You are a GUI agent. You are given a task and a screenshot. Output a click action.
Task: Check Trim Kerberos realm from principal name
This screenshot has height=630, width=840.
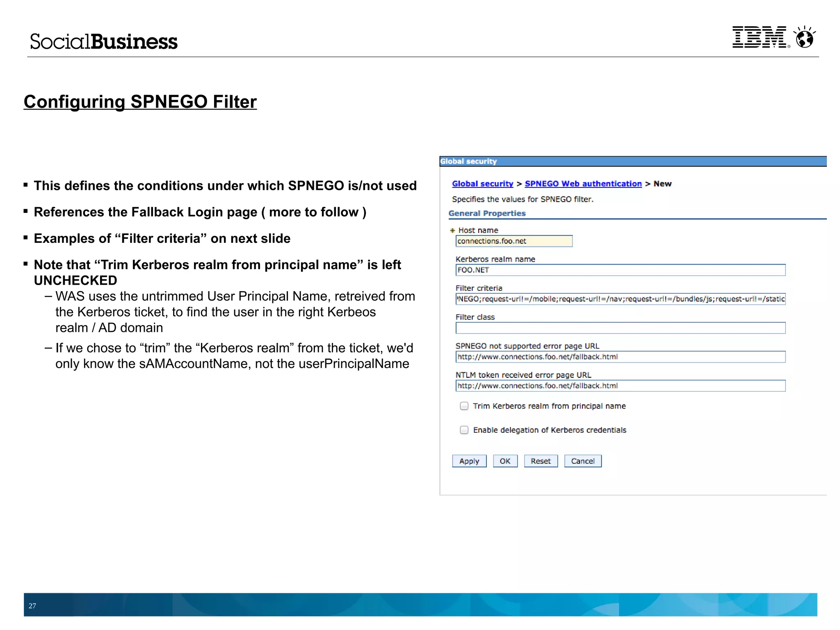click(x=464, y=406)
